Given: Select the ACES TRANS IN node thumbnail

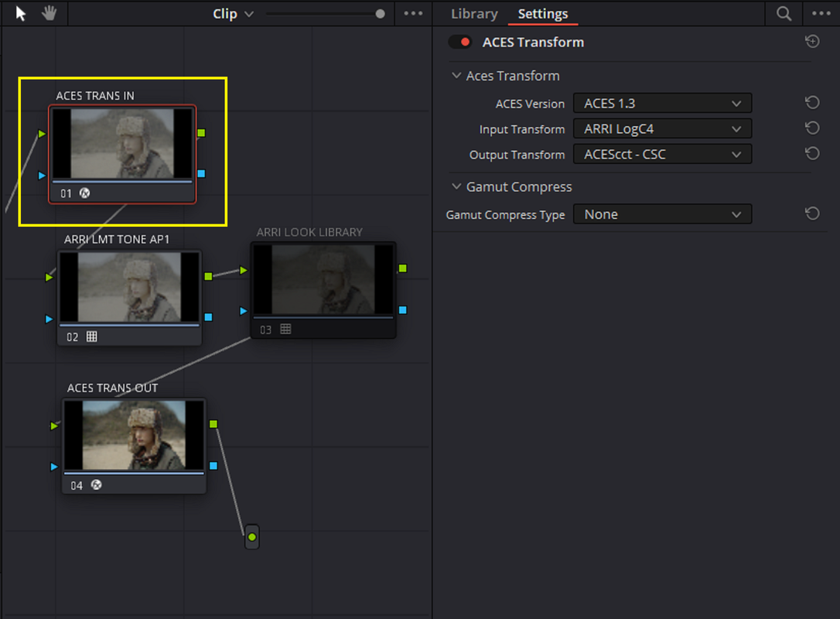Looking at the screenshot, I should [123, 143].
